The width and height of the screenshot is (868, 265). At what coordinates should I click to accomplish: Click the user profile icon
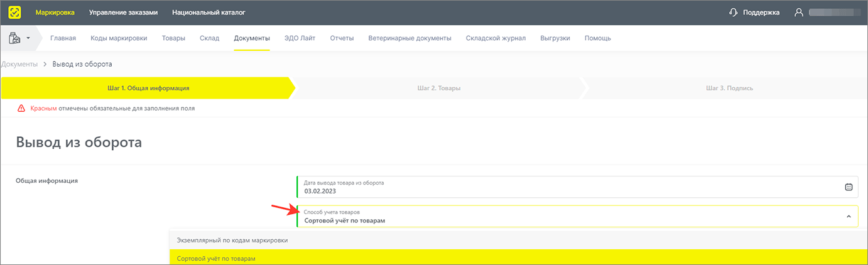click(798, 12)
